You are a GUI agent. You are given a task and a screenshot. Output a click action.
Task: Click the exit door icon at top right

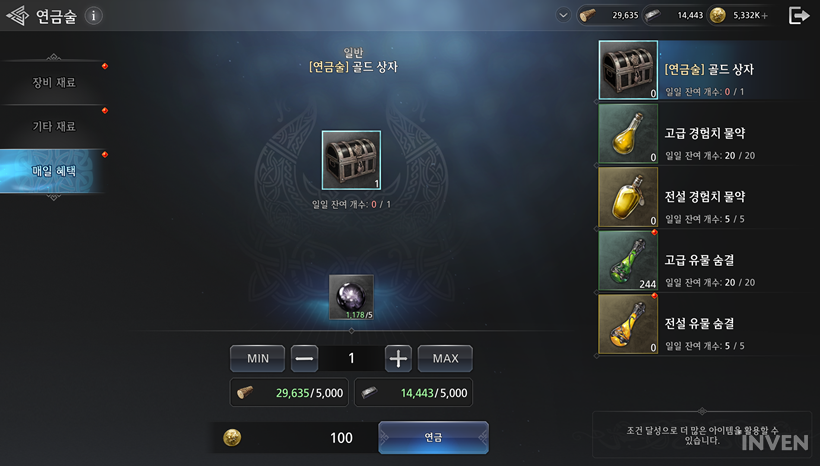click(x=799, y=16)
